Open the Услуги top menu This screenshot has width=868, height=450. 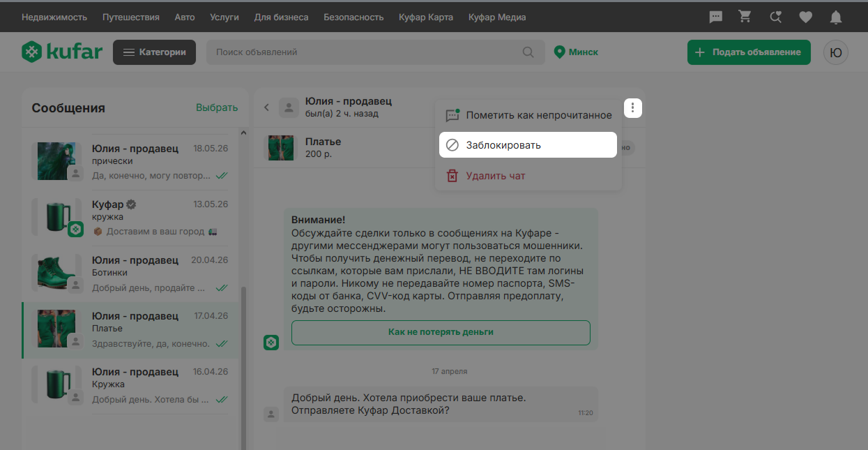[x=224, y=17]
